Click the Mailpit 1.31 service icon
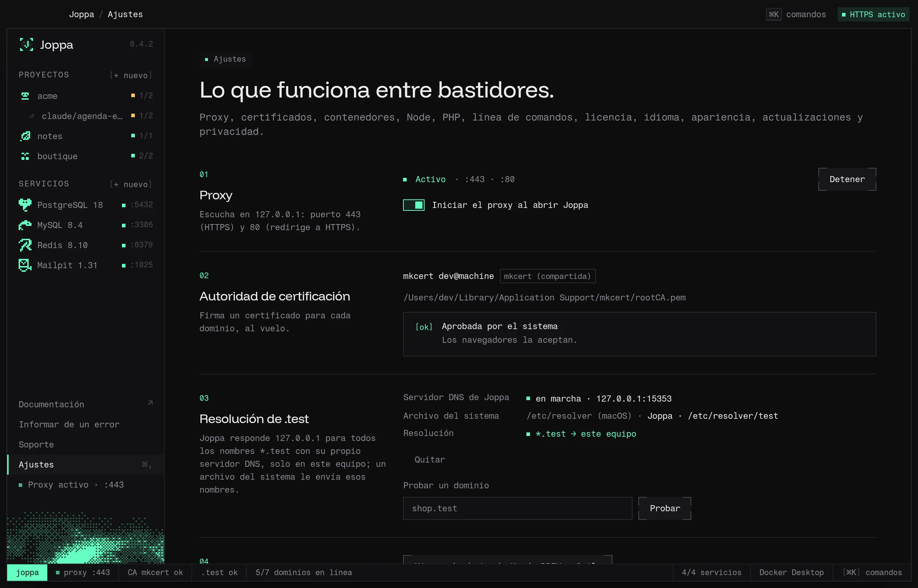This screenshot has width=918, height=588. pyautogui.click(x=25, y=265)
